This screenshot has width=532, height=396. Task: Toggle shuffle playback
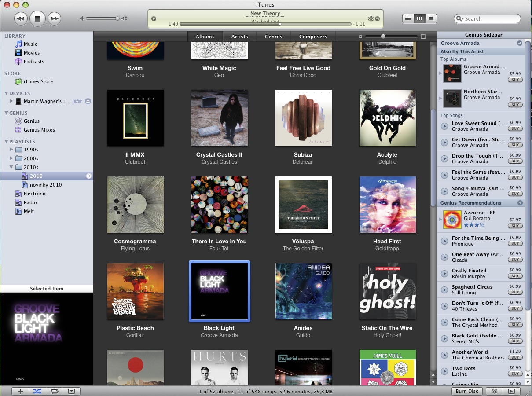click(37, 391)
